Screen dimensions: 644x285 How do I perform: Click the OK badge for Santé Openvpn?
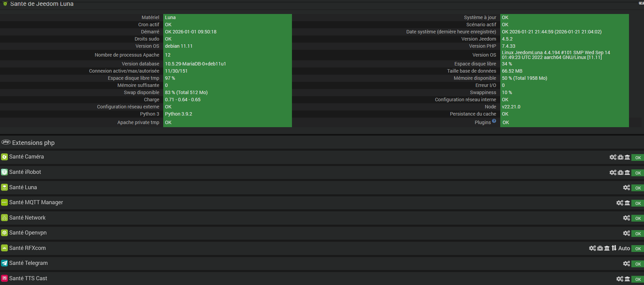638,234
